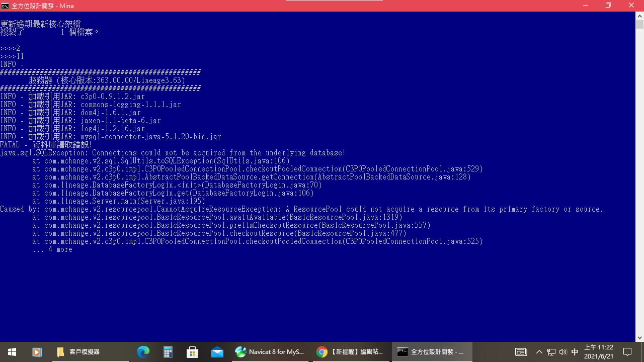Click the 'Caused by:' exception line
The image size is (644, 362).
point(302,209)
